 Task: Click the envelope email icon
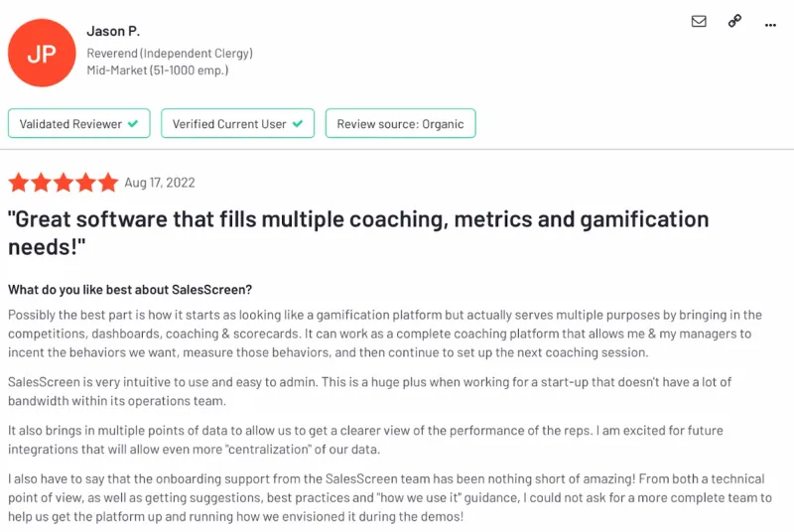(699, 21)
